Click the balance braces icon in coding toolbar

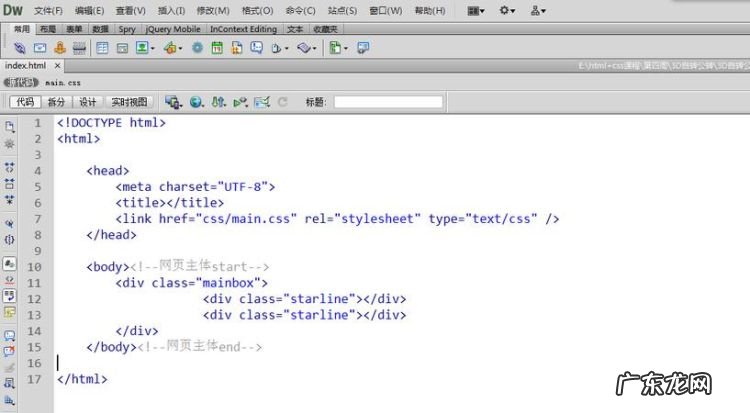(10, 240)
